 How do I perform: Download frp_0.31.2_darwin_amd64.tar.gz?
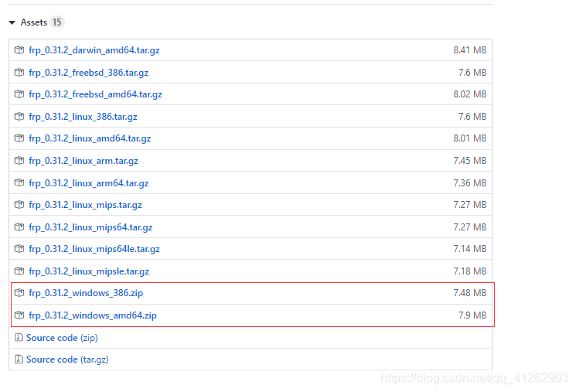(94, 50)
